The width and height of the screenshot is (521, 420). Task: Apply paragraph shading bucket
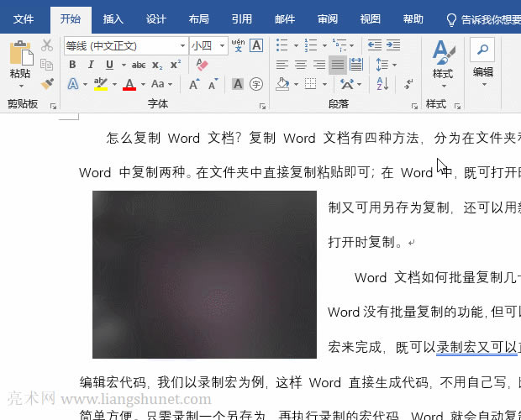click(x=282, y=84)
